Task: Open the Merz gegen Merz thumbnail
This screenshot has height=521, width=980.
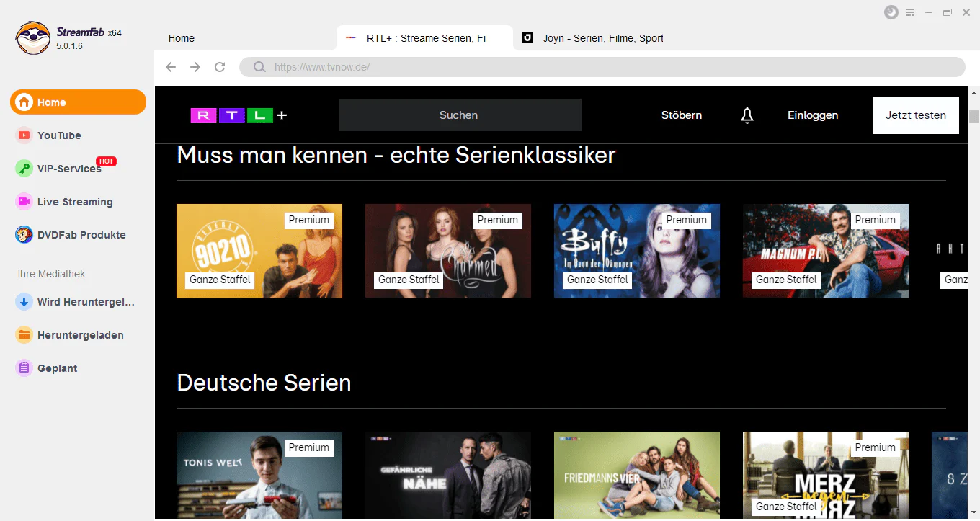Action: tap(826, 476)
